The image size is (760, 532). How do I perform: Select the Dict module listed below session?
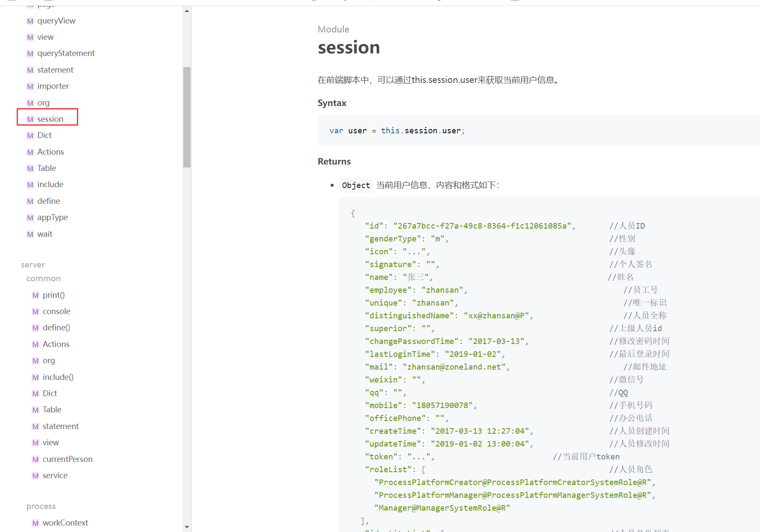[44, 135]
